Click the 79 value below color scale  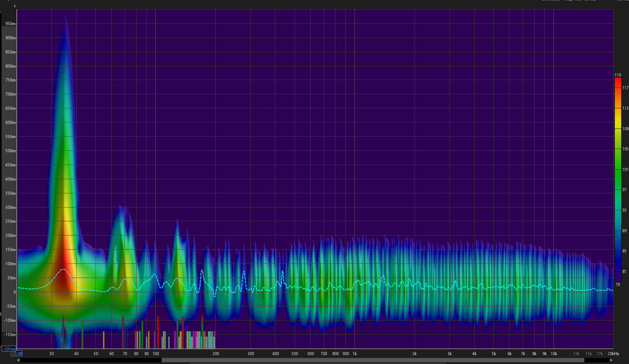click(618, 285)
